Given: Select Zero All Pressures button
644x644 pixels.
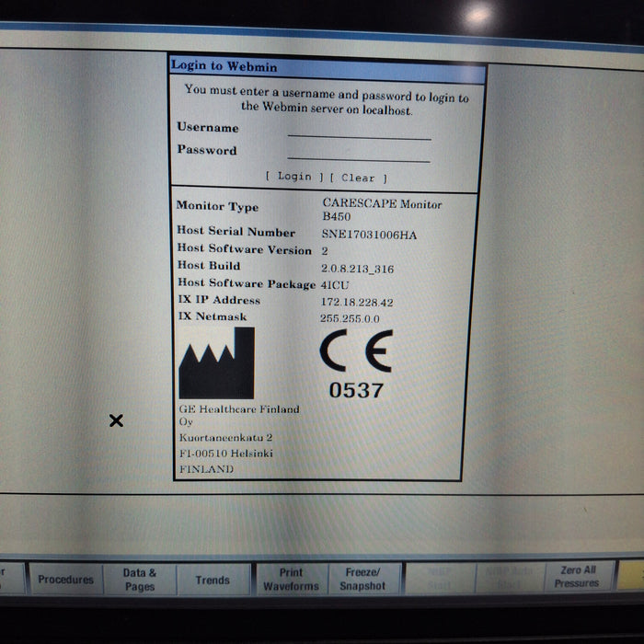Looking at the screenshot, I should [578, 576].
